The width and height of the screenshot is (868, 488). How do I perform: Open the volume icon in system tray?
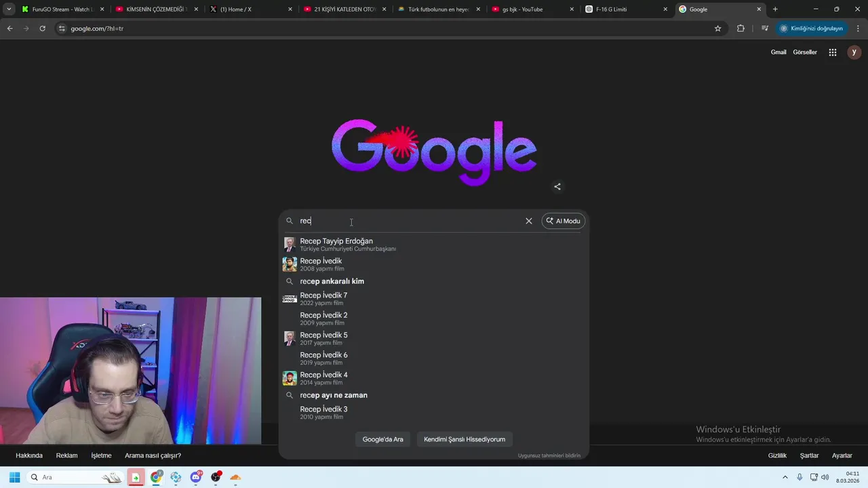coord(825,477)
